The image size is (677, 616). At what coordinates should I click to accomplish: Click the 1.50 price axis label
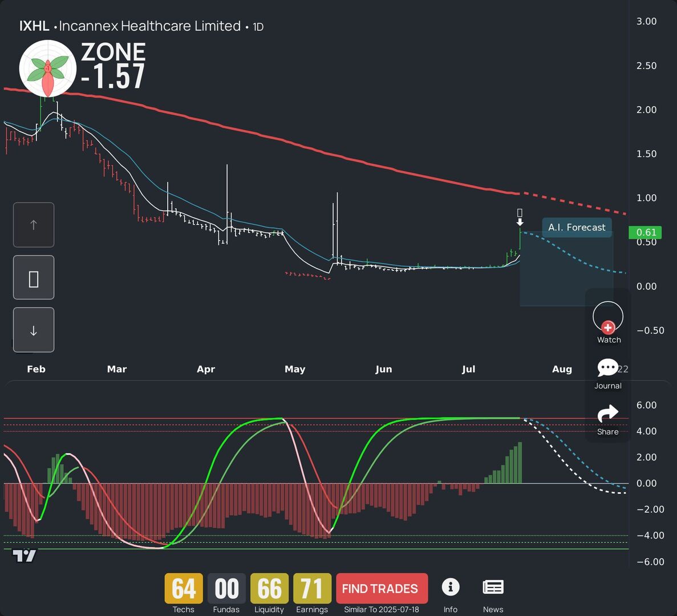(x=646, y=153)
